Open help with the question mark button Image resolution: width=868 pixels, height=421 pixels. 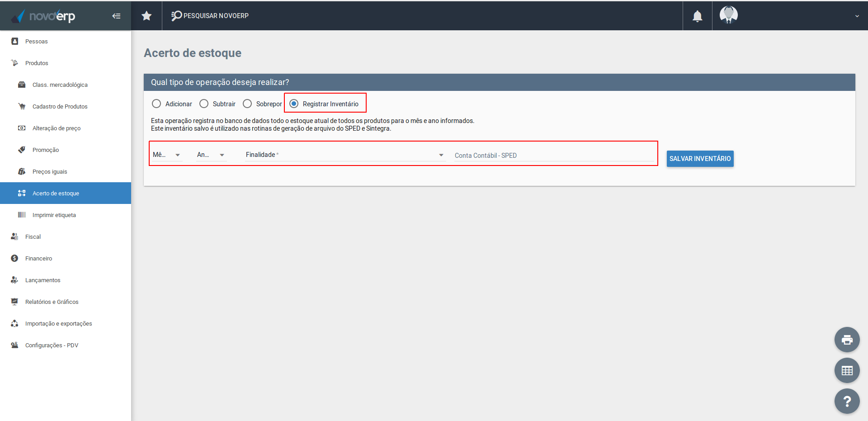(847, 401)
